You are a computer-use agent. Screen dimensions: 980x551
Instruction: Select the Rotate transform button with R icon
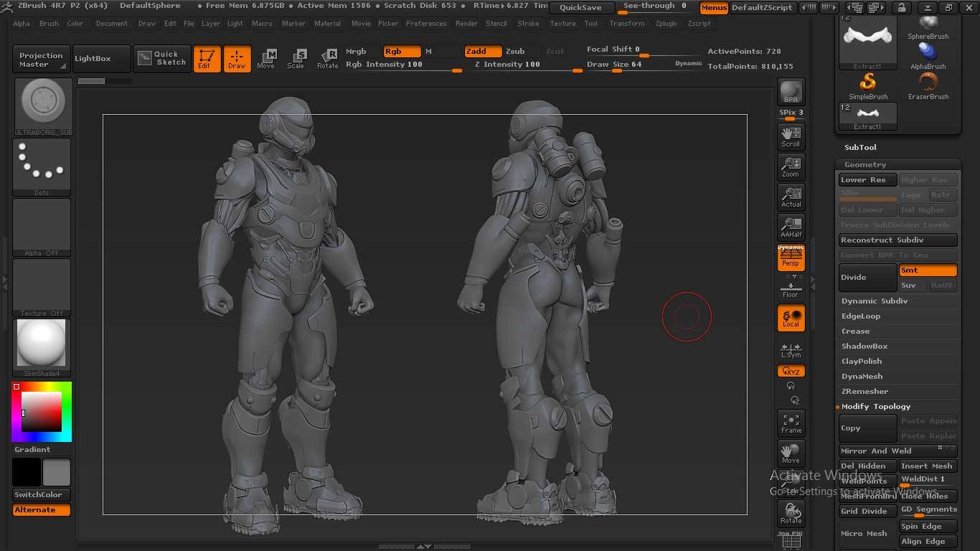(x=327, y=59)
